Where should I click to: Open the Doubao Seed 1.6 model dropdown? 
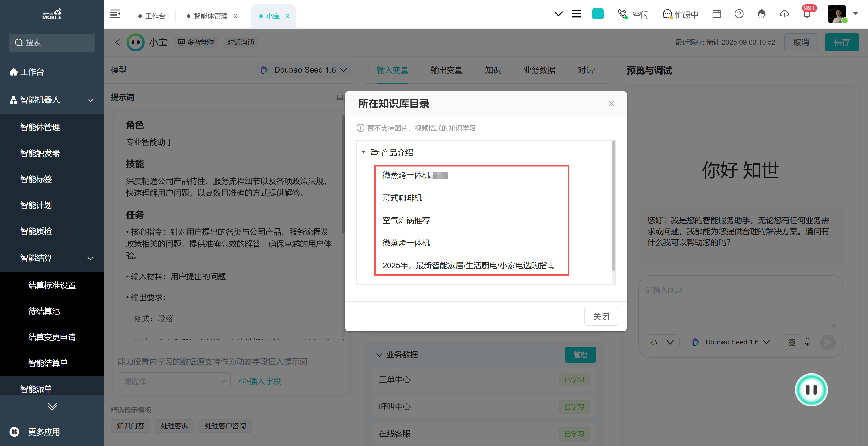coord(303,70)
